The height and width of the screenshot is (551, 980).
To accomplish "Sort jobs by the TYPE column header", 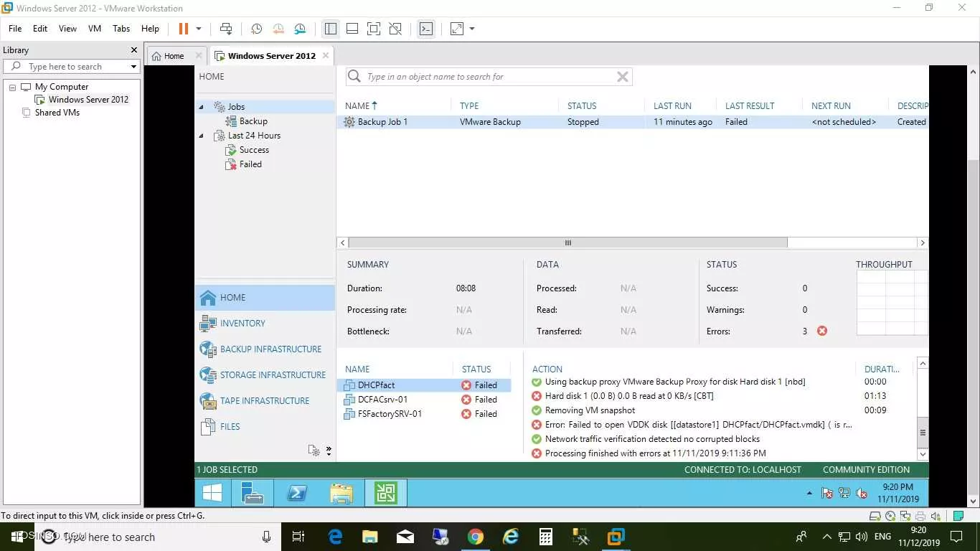I will pyautogui.click(x=469, y=105).
